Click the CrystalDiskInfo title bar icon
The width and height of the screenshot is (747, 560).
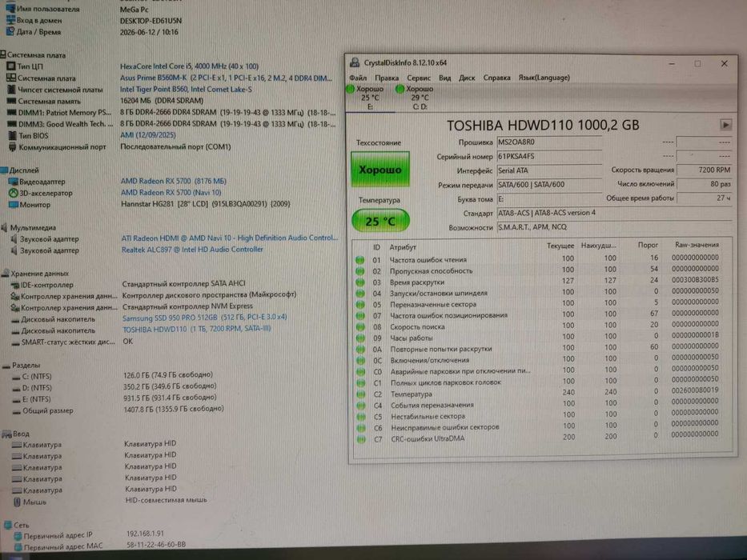click(x=355, y=62)
